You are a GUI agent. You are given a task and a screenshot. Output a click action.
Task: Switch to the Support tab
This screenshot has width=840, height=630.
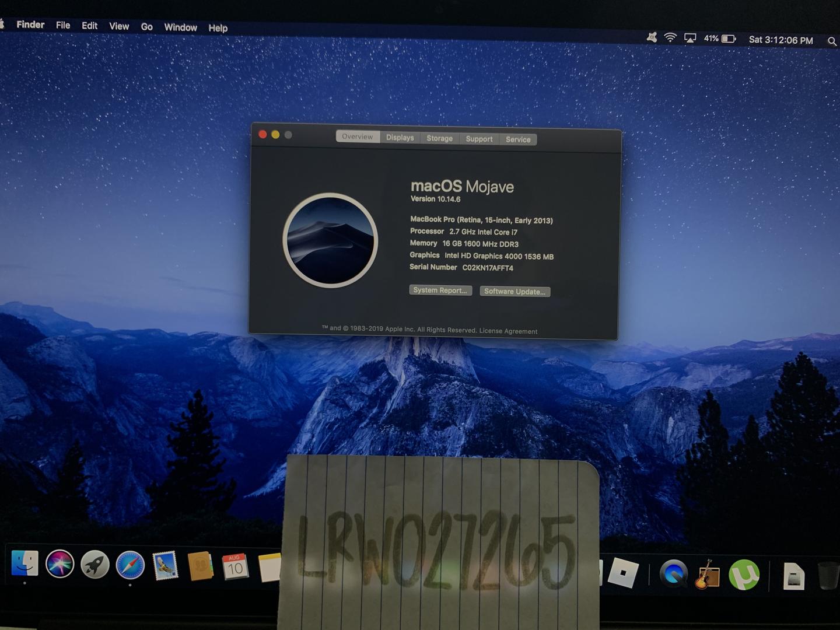tap(480, 139)
